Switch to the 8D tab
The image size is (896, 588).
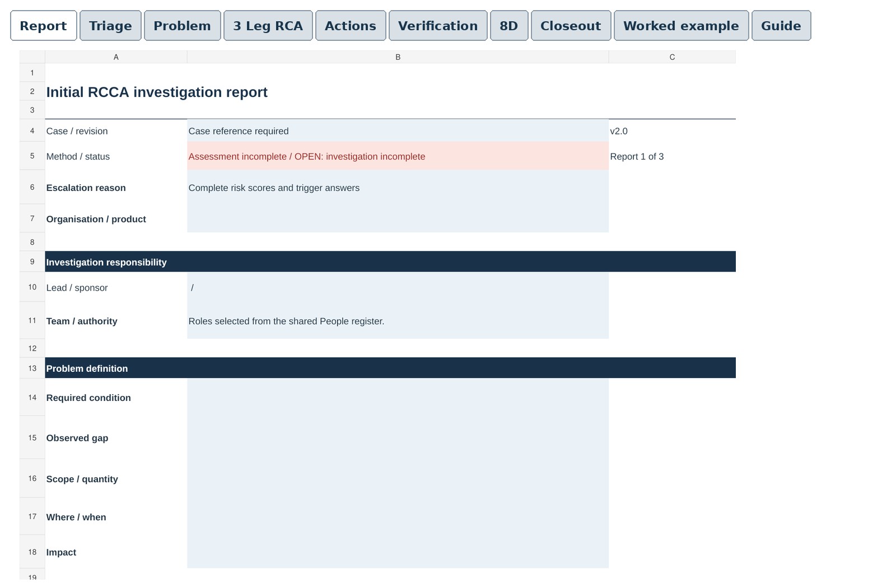click(509, 26)
